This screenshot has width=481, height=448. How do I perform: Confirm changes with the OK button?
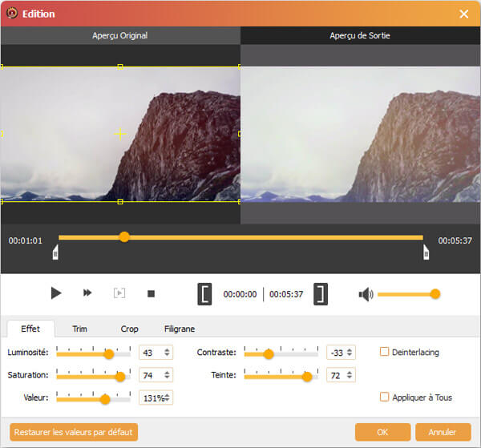point(382,432)
